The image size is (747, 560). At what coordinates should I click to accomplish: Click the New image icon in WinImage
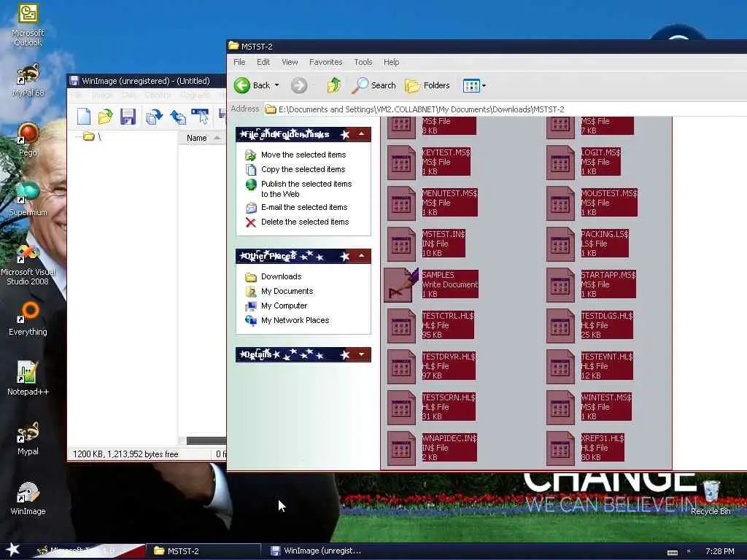(x=84, y=117)
